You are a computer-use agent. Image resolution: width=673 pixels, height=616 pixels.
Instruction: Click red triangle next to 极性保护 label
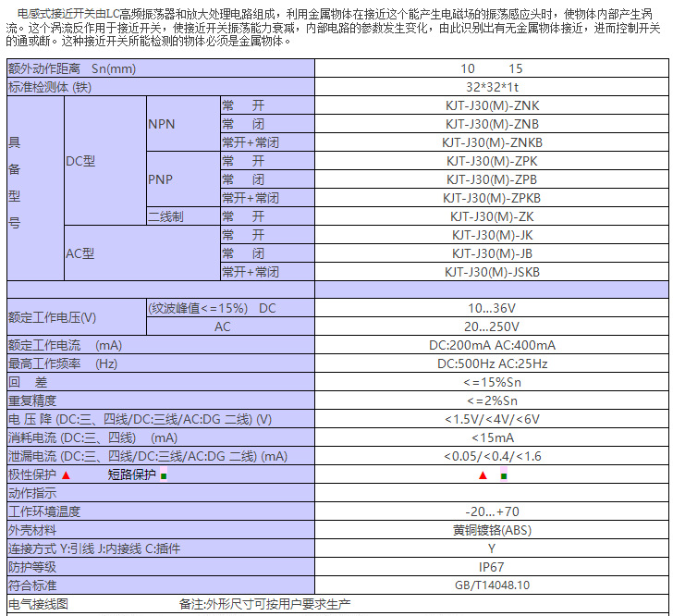(x=66, y=475)
